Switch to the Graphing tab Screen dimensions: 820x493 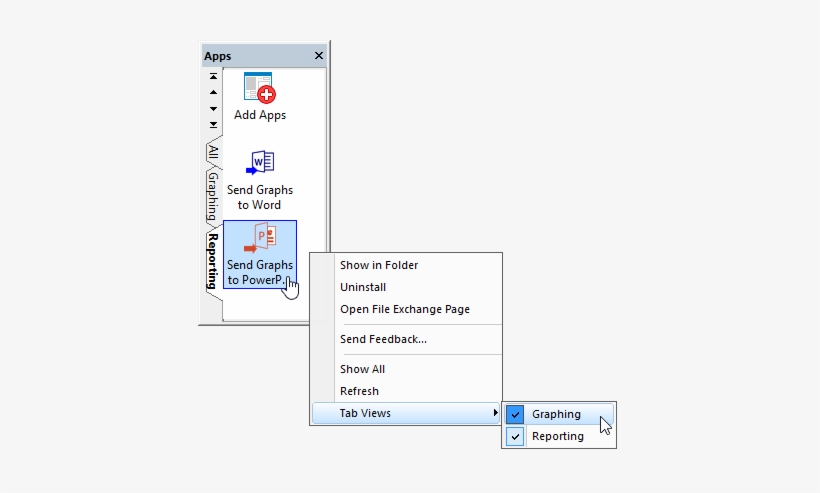pyautogui.click(x=213, y=195)
